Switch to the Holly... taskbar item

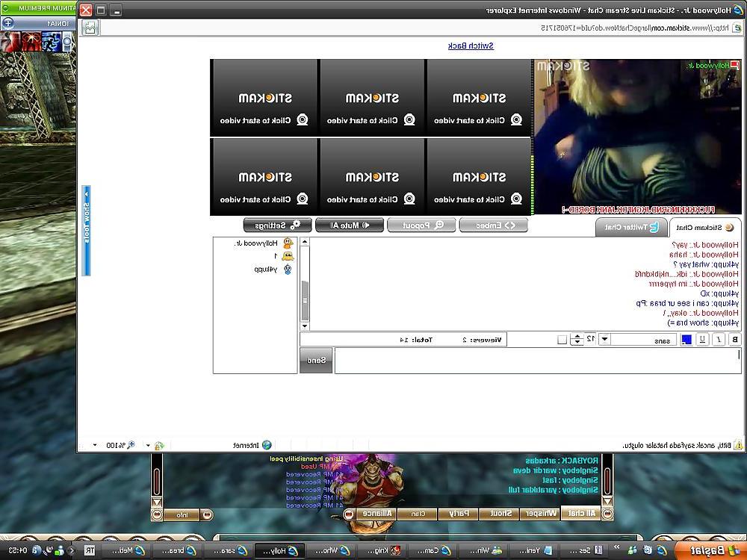[x=278, y=550]
